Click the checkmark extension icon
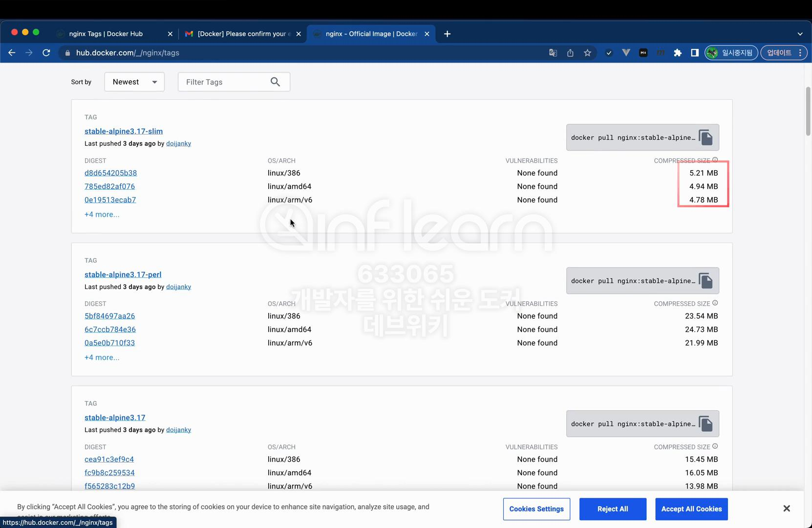This screenshot has height=528, width=812. (609, 53)
